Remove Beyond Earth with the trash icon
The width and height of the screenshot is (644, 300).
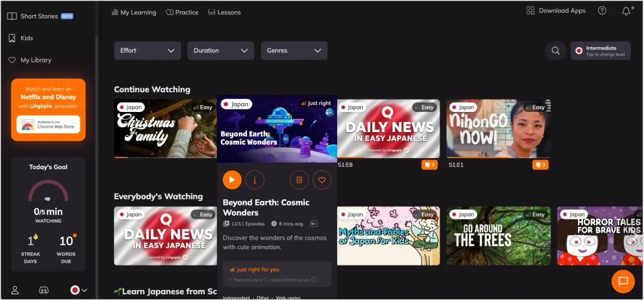299,180
